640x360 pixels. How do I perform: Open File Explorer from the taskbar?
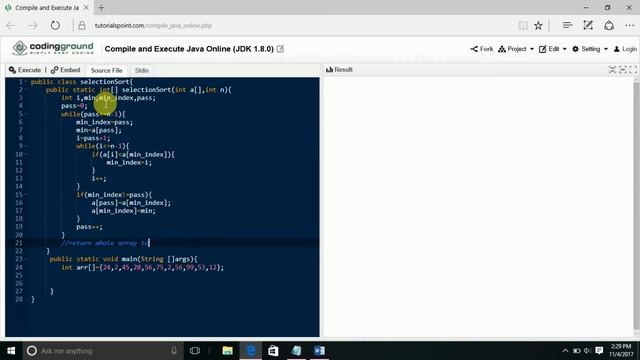[227, 351]
